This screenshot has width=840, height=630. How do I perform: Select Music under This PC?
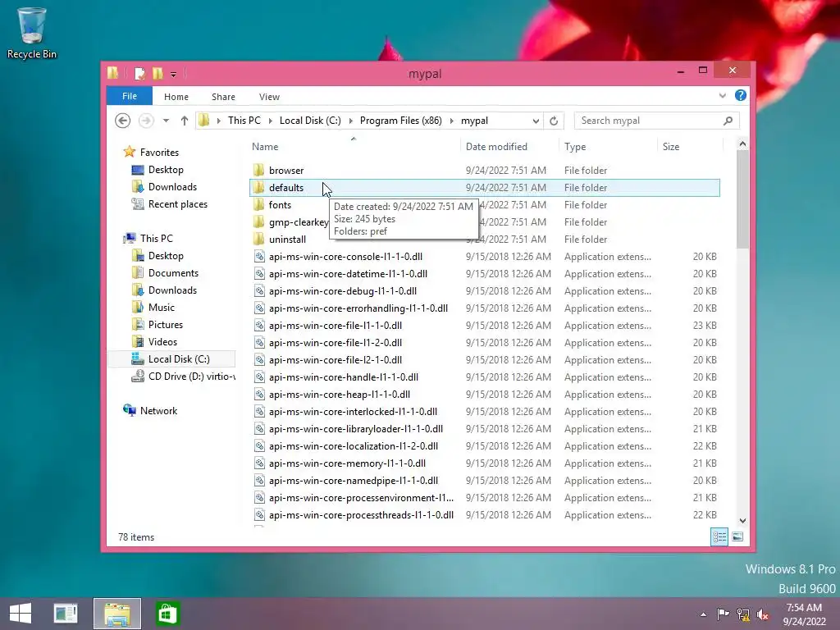pyautogui.click(x=162, y=307)
